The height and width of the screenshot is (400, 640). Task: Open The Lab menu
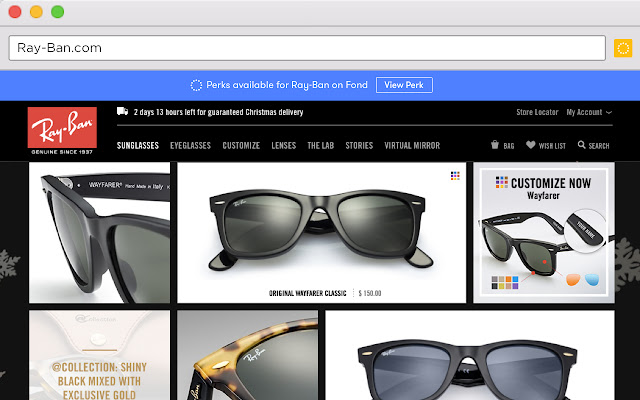tap(320, 145)
